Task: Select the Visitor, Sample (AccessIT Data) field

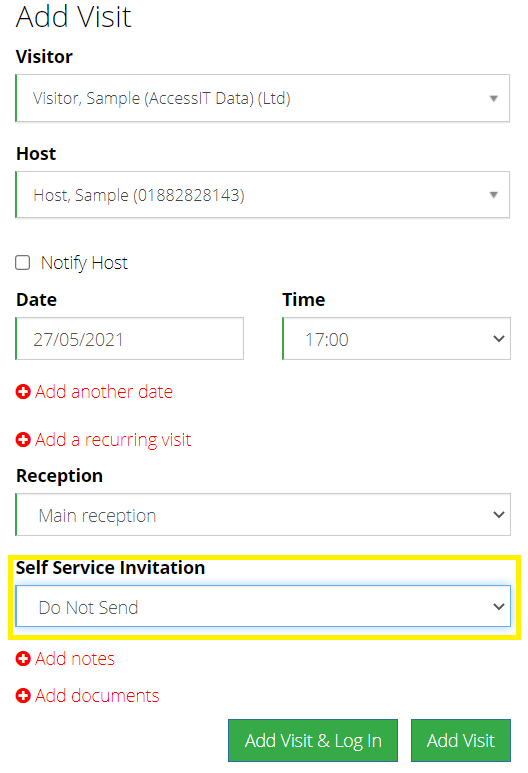Action: click(263, 98)
